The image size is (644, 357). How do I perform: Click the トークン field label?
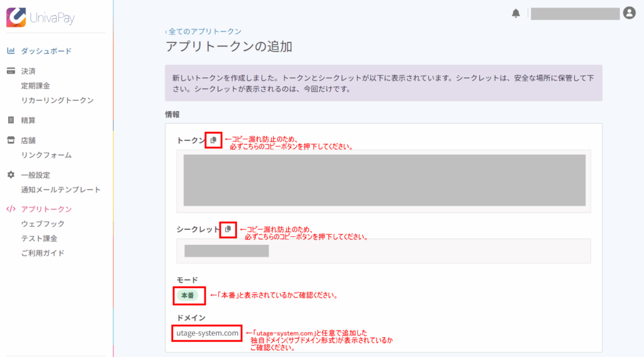tap(191, 140)
